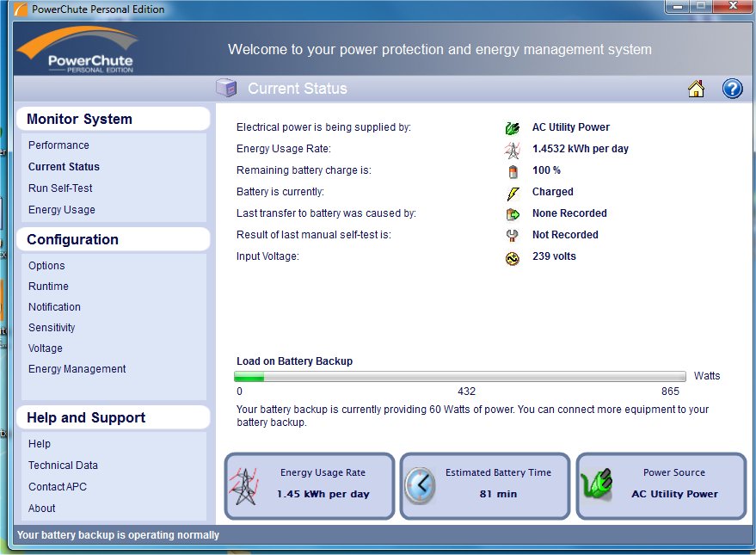This screenshot has width=756, height=555.
Task: Select Current Status in the sidebar
Action: (x=64, y=166)
